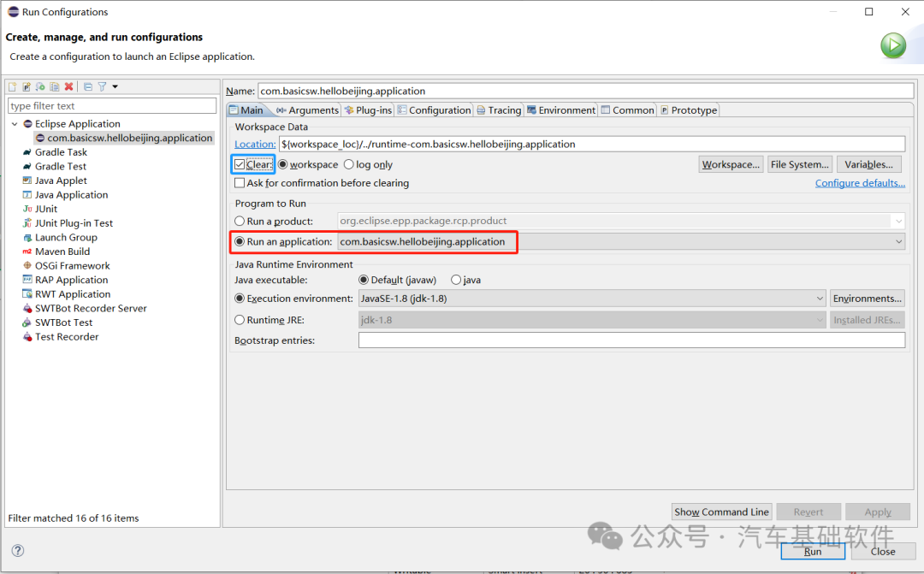Open the launch configuration filter settings
The width and height of the screenshot is (924, 574).
[103, 86]
